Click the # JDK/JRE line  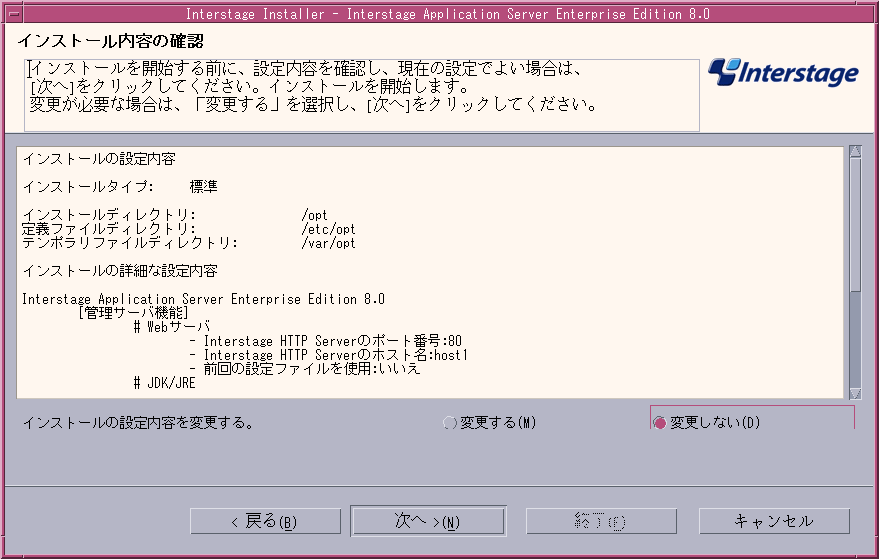[x=164, y=383]
